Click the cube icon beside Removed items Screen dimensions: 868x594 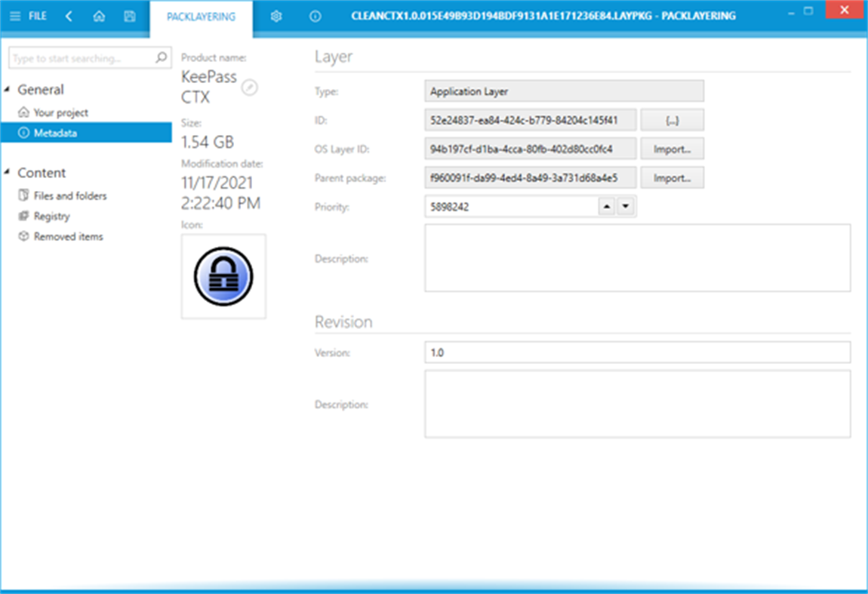23,236
